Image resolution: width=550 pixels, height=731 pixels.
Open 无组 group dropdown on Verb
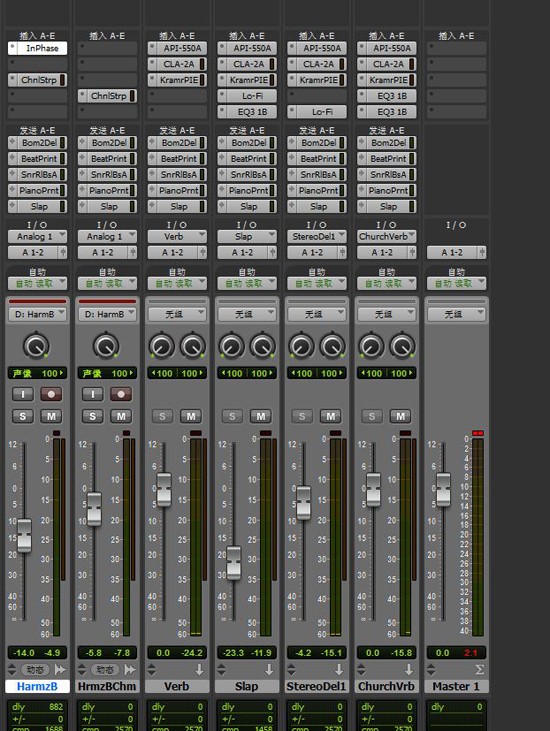(x=177, y=314)
